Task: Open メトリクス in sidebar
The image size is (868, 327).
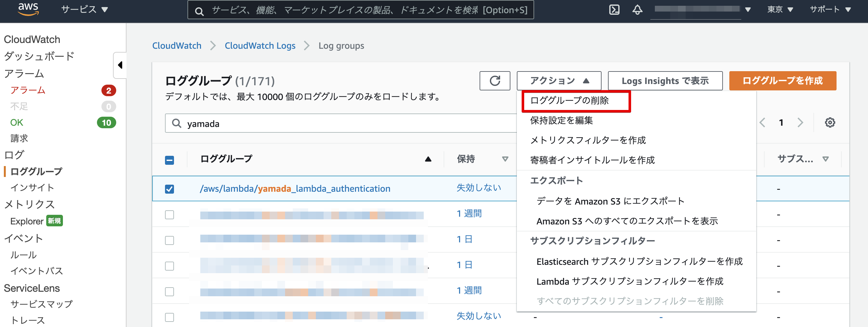Action: click(x=29, y=204)
